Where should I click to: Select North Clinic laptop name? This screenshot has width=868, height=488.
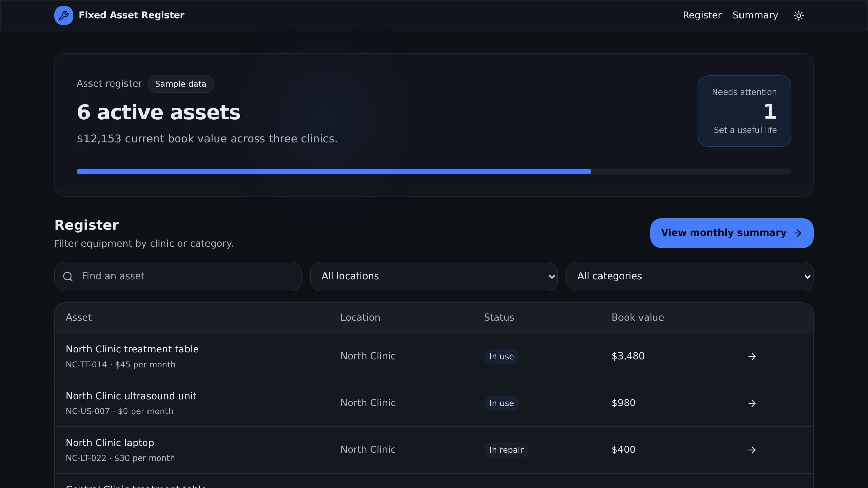click(110, 443)
